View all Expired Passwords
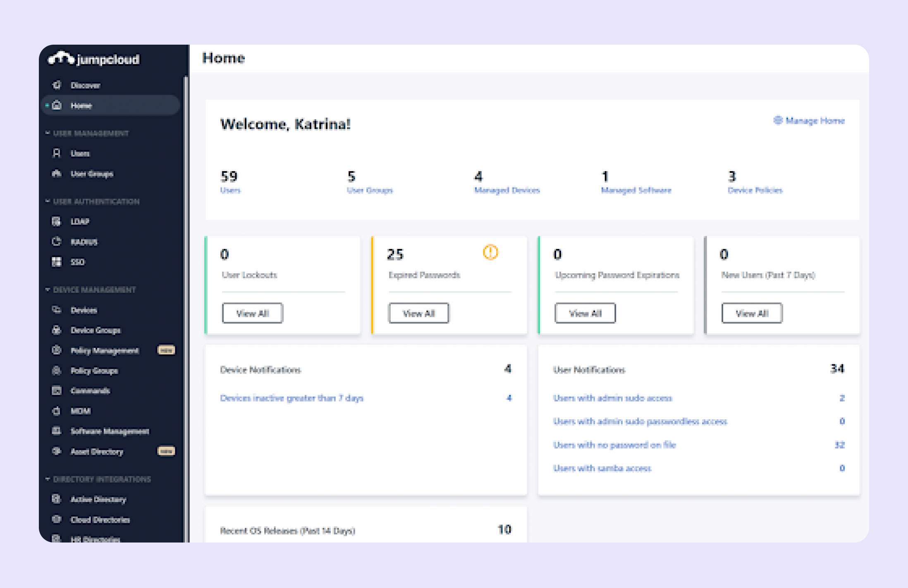Screen dimensions: 908x588 (418, 313)
